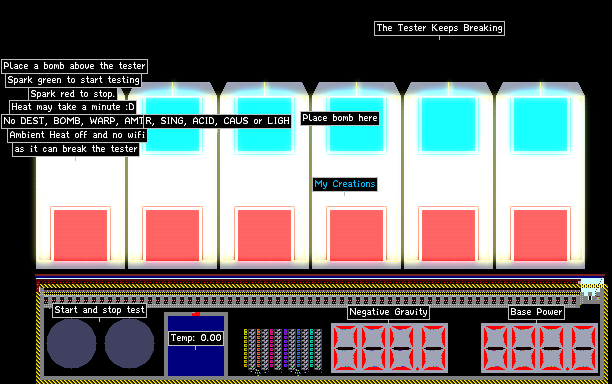Click the "Spark green to start testing" sign
The image size is (612, 384).
pos(73,80)
